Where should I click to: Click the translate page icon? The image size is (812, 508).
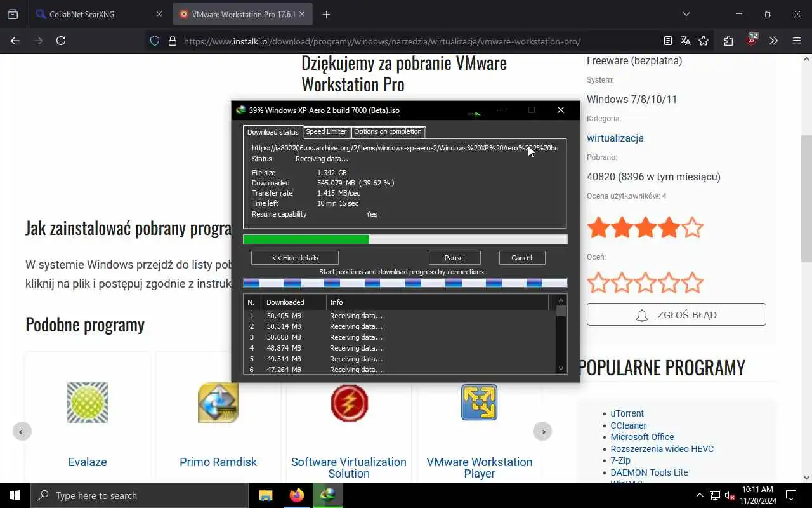click(x=685, y=41)
